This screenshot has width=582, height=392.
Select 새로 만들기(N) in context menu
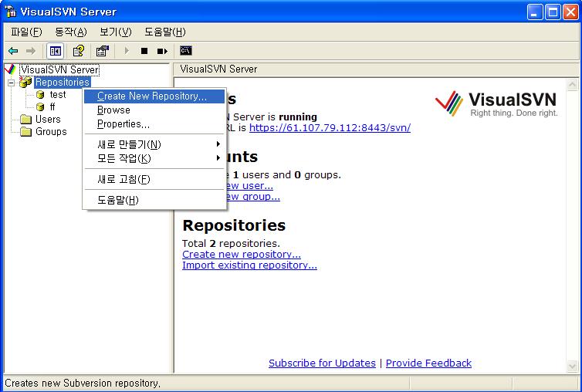point(154,144)
